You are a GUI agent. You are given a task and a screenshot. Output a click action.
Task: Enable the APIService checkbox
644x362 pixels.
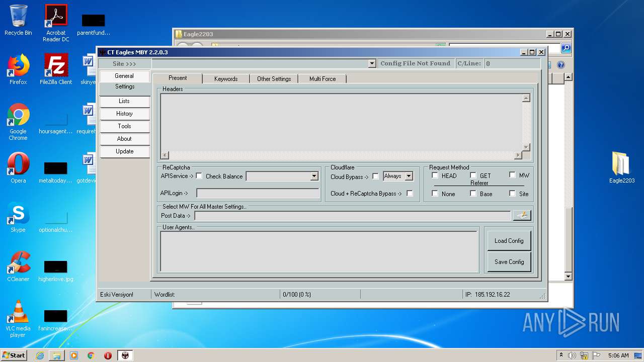[x=199, y=176]
